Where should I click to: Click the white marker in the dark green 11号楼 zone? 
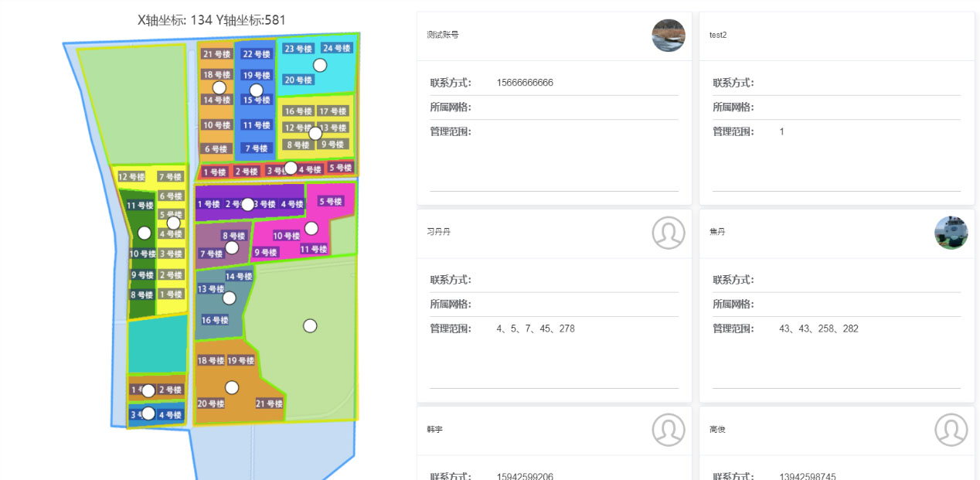click(x=144, y=233)
